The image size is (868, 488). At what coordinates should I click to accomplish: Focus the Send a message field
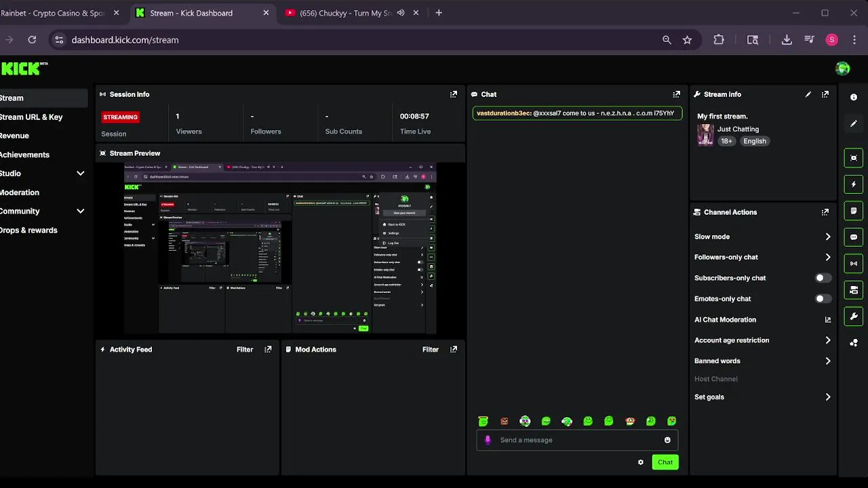click(577, 441)
